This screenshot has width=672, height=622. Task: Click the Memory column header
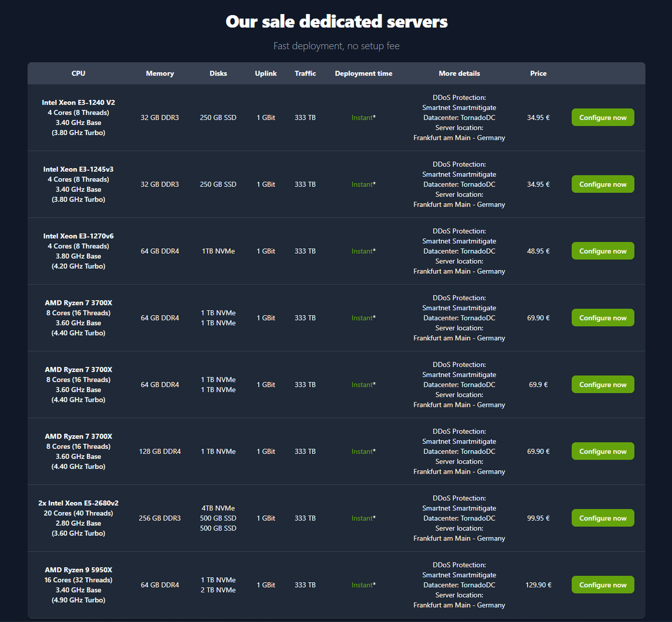coord(160,73)
